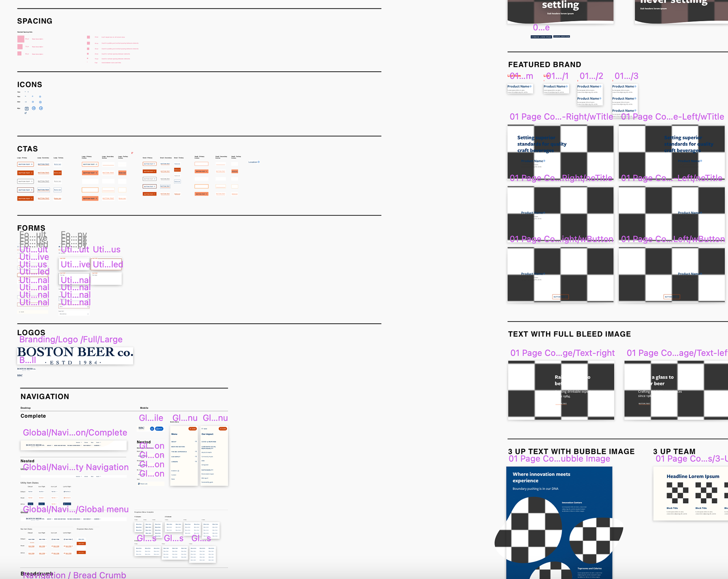Click the large Boston Beer co. logo
This screenshot has width=728, height=579.
(75, 356)
